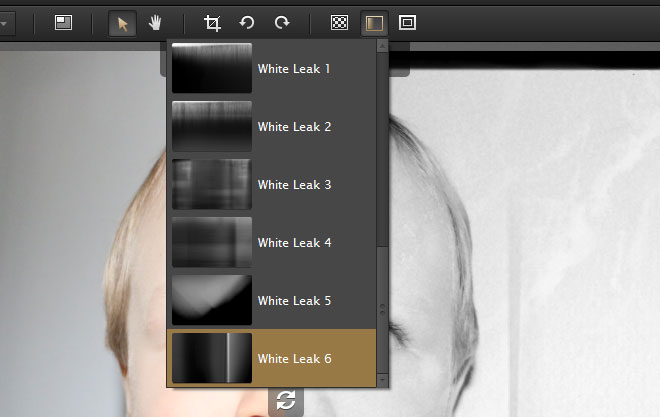Open the frame border tool
The image size is (660, 417).
click(x=407, y=22)
